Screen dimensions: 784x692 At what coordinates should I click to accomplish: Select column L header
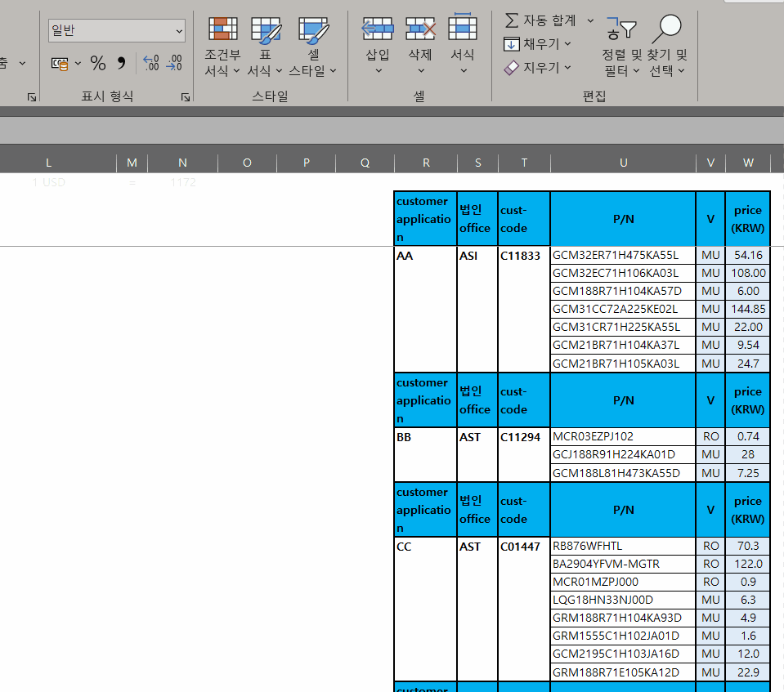click(48, 163)
